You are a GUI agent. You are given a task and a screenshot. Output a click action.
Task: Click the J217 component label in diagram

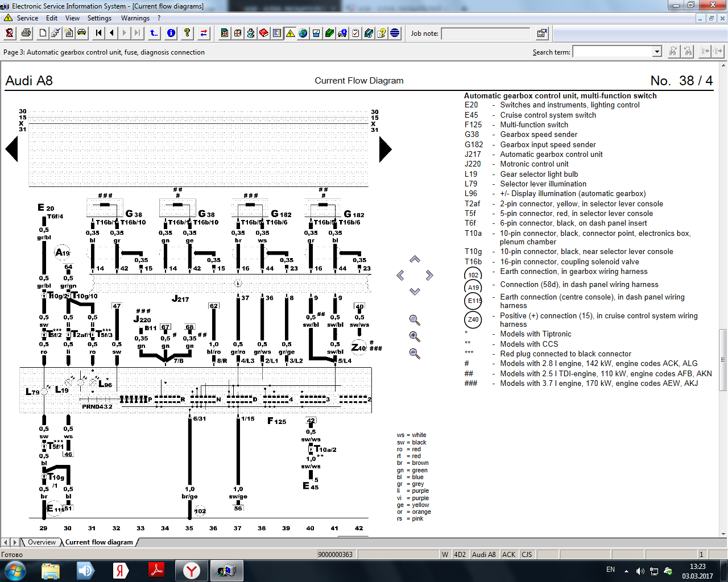180,298
